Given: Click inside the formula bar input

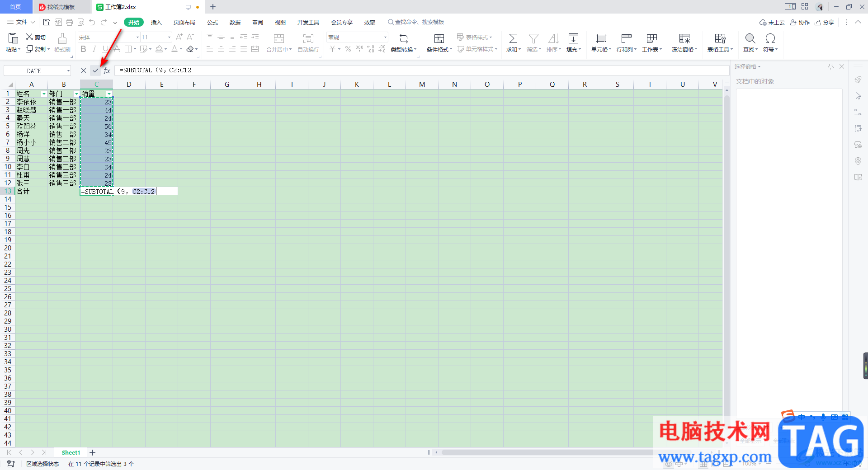Looking at the screenshot, I should point(422,70).
